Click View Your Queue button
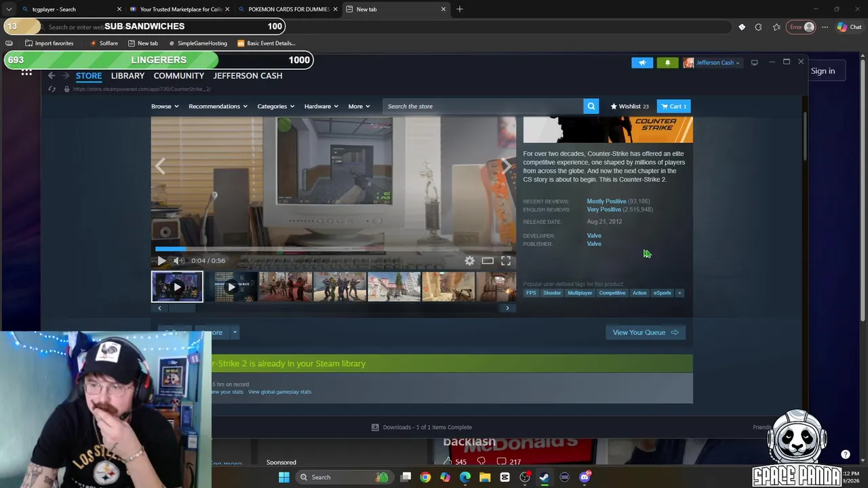Image resolution: width=868 pixels, height=488 pixels. pos(645,332)
